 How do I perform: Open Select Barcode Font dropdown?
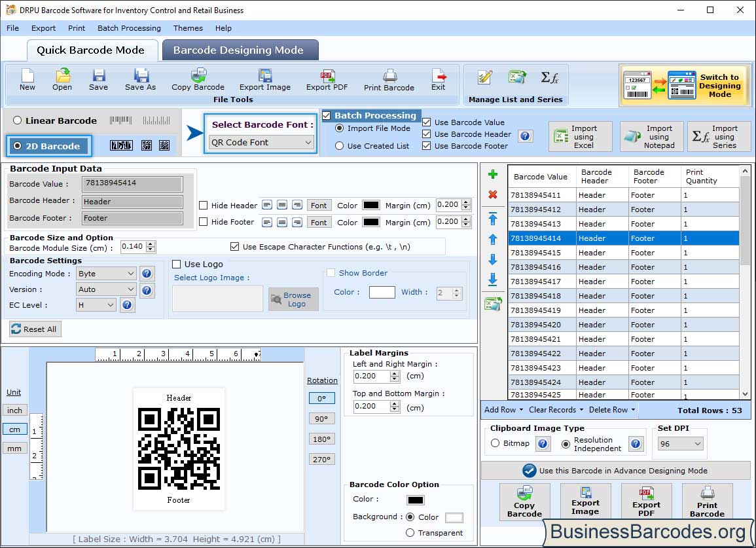point(261,142)
